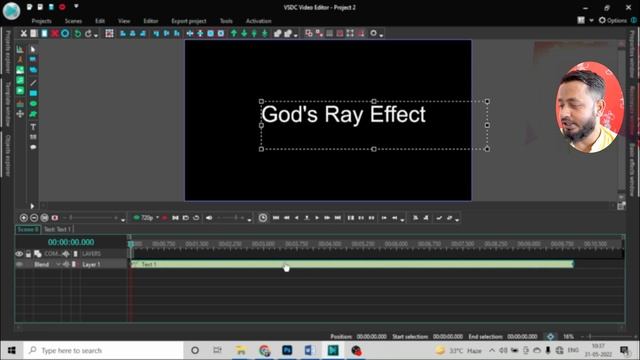Screen dimensions: 640x360
Task: Select the Text 1 clip on timeline
Action: (352, 264)
